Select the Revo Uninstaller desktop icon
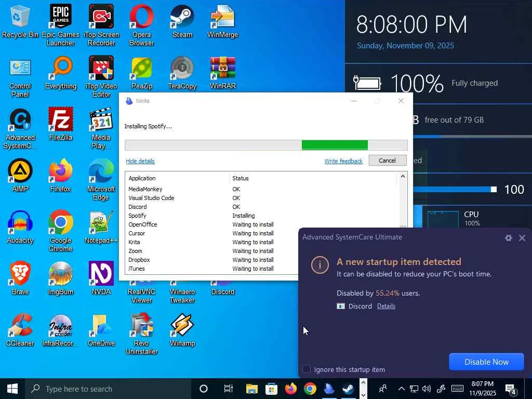Viewport: 532px width, 399px height. [141, 334]
